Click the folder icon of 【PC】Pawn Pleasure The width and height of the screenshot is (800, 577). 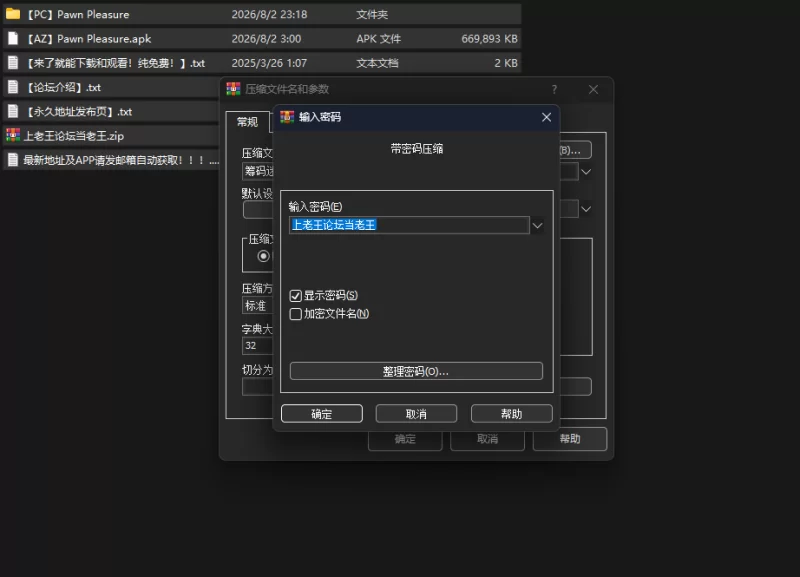tap(13, 14)
